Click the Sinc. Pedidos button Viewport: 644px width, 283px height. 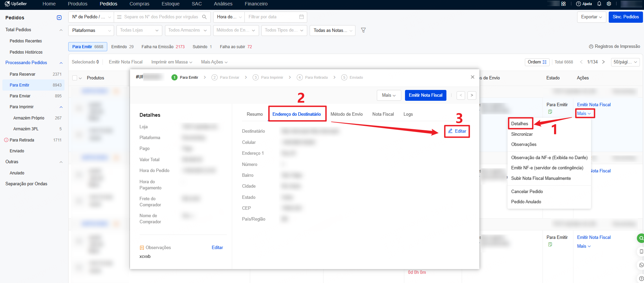625,17
